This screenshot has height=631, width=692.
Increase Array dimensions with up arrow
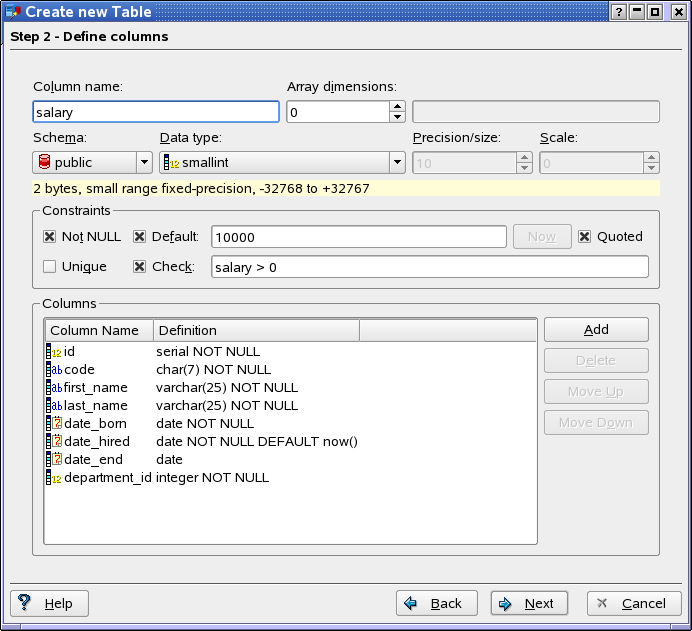(397, 106)
